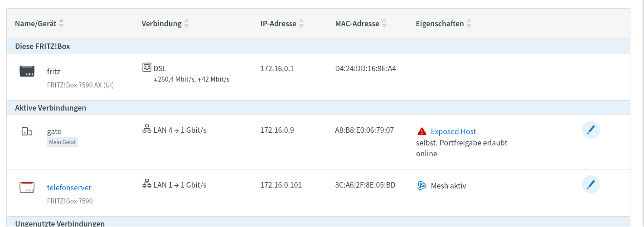The width and height of the screenshot is (644, 227).
Task: Edit the gate device entry
Action: pyautogui.click(x=591, y=130)
